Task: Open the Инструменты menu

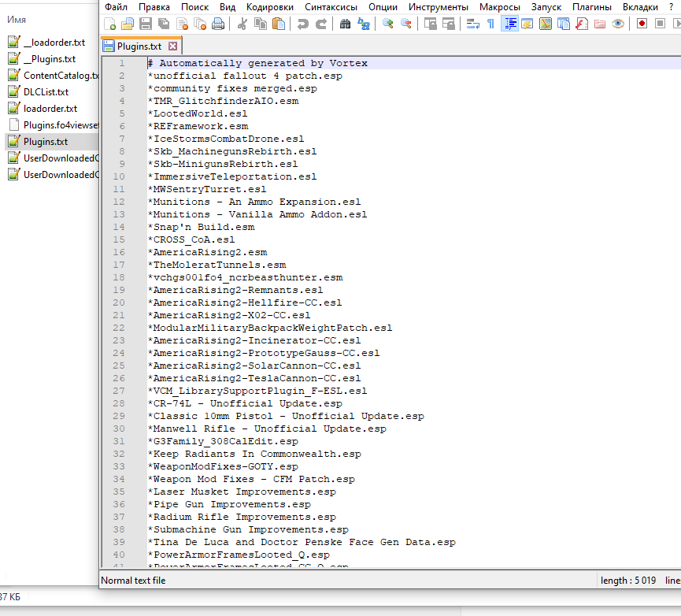Action: tap(439, 7)
